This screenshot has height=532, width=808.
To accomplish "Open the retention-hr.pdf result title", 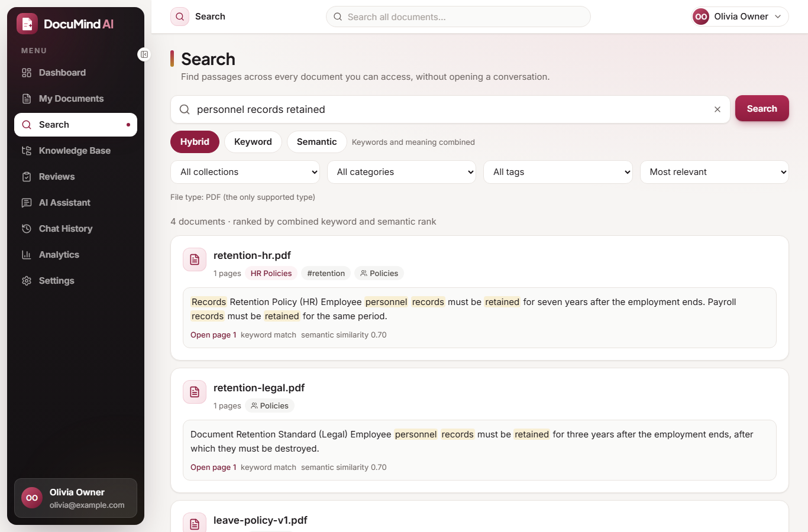I will (x=252, y=255).
